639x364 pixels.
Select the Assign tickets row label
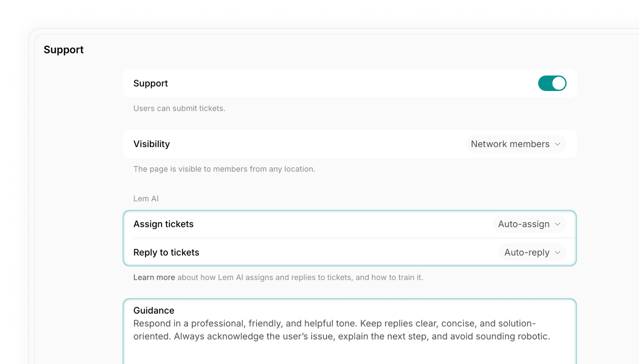[x=163, y=224]
